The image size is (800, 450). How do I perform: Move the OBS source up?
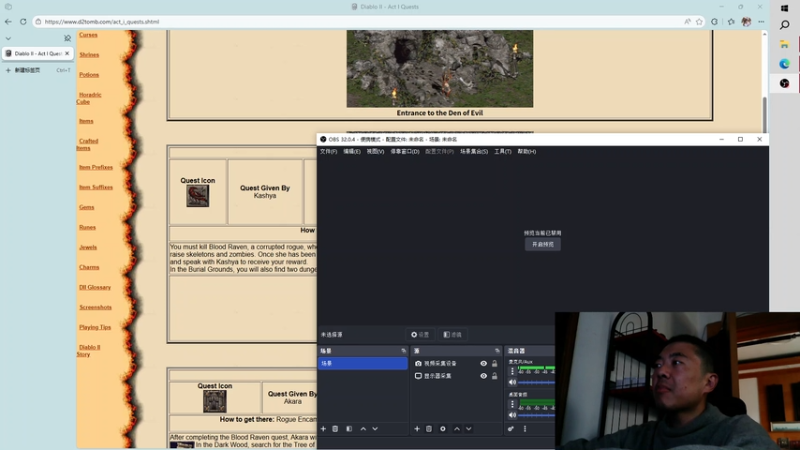(x=457, y=429)
